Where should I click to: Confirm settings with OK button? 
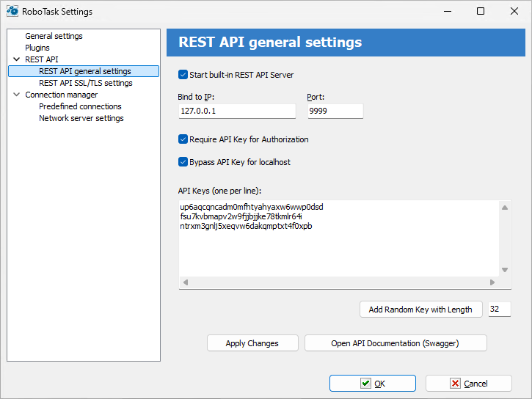[x=373, y=384]
